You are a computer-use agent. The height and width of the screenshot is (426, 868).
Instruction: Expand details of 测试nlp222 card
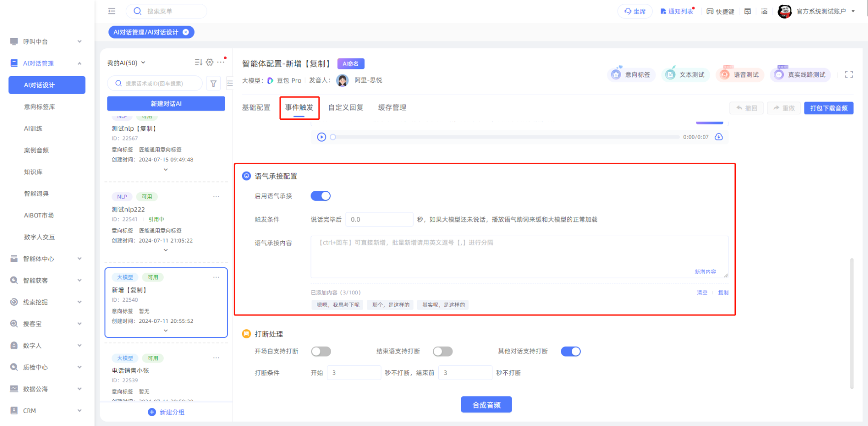166,250
